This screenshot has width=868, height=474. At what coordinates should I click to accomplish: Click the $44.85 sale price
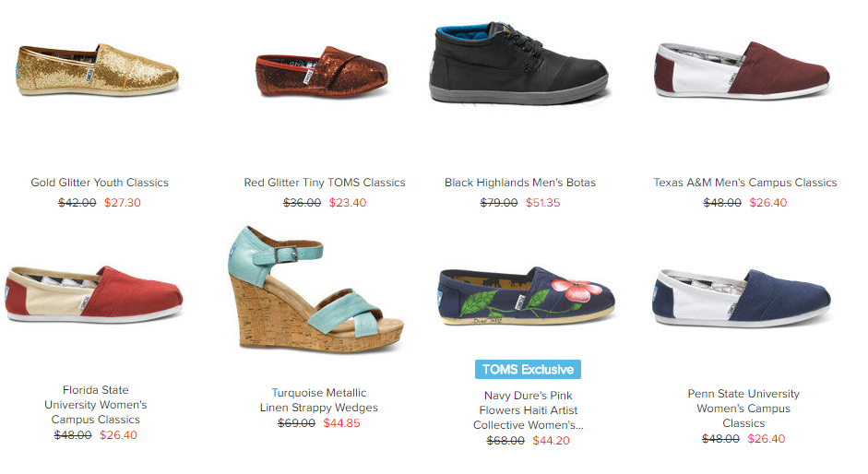click(341, 423)
